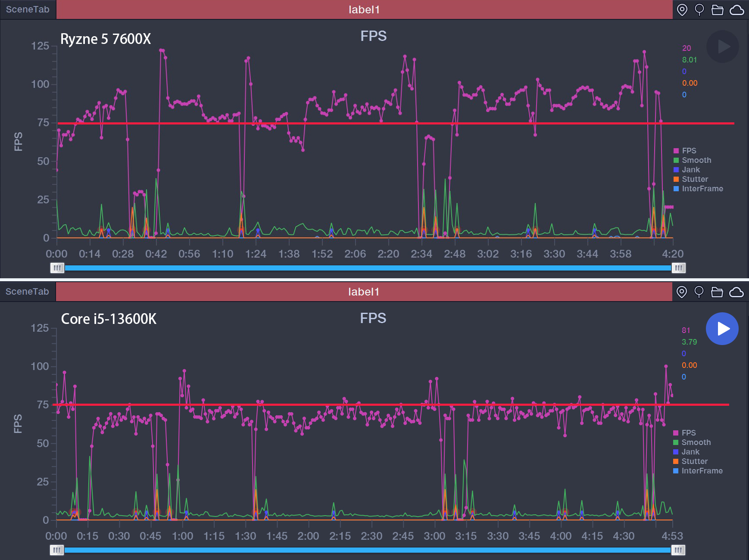Toggle Stutter series in Core i5 chart legend

pos(690,461)
